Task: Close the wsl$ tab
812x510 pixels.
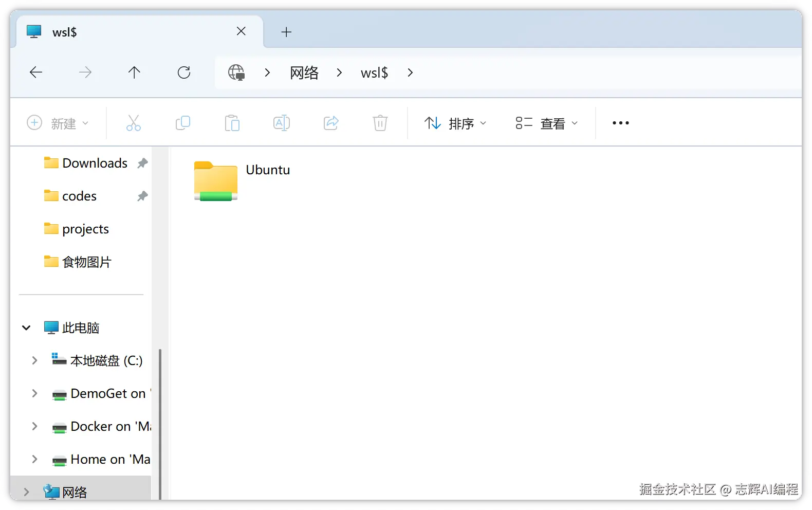Action: (241, 31)
